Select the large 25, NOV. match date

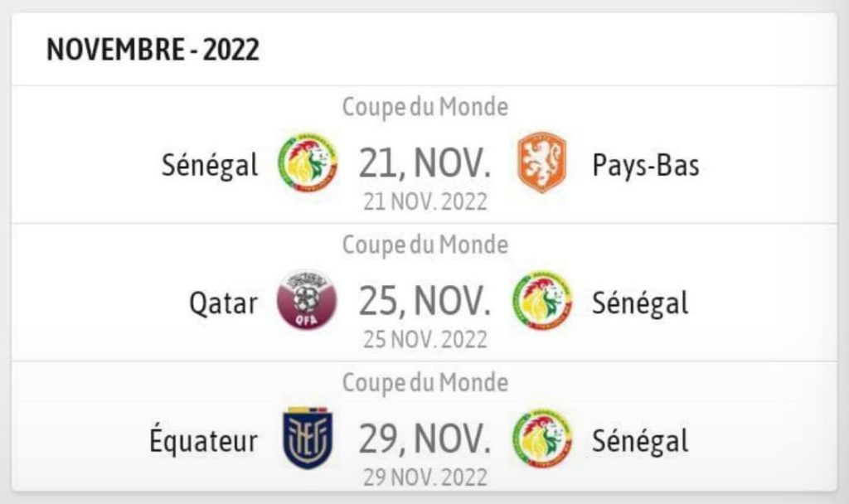tap(424, 303)
